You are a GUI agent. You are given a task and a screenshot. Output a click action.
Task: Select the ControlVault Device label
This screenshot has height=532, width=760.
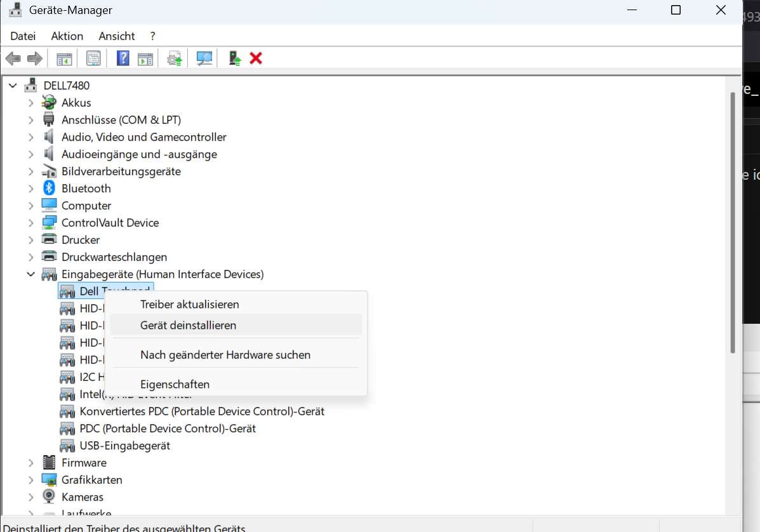pyautogui.click(x=110, y=223)
